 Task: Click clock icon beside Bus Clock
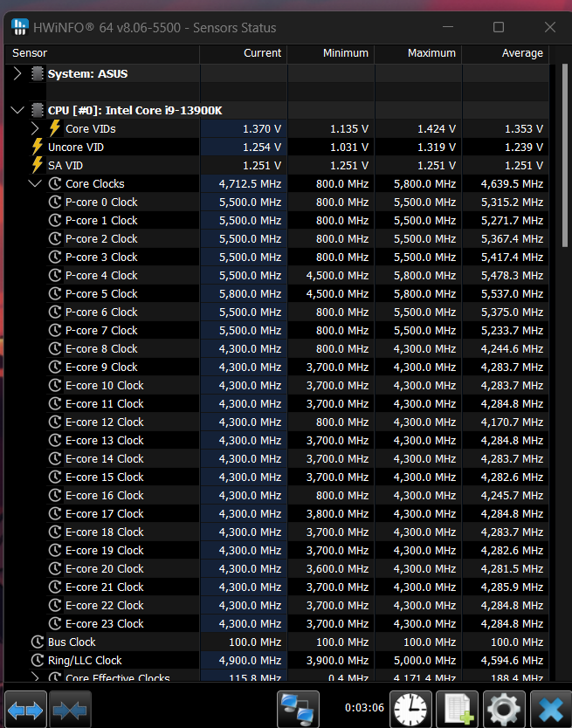(x=38, y=642)
